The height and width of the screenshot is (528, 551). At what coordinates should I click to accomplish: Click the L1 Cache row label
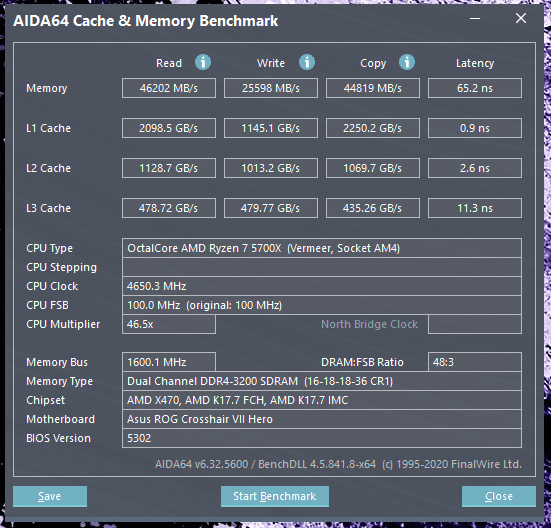click(48, 128)
